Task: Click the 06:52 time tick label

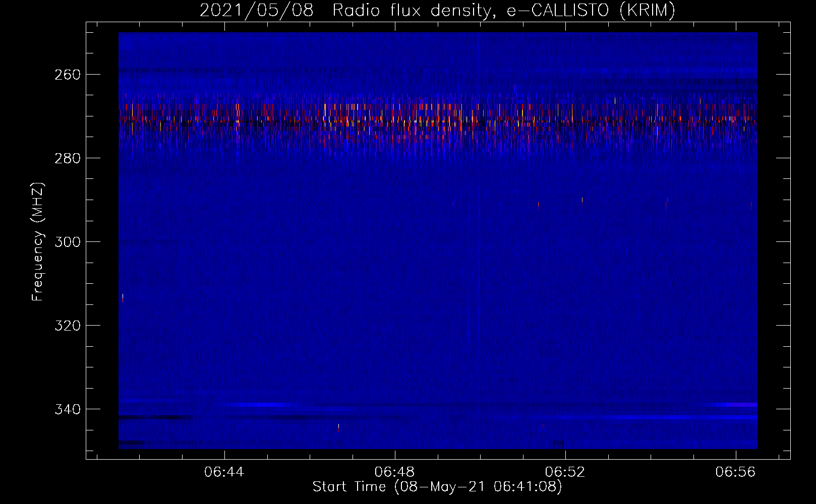Action: click(x=565, y=472)
